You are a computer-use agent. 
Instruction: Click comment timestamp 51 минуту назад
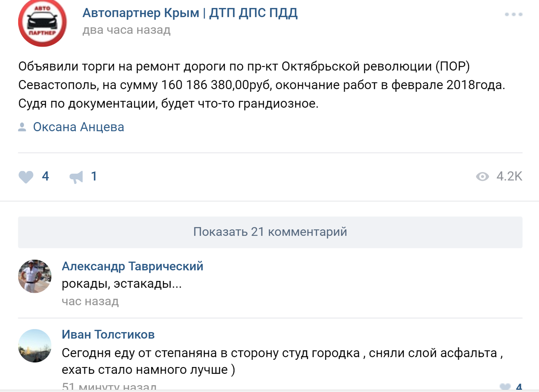click(109, 387)
